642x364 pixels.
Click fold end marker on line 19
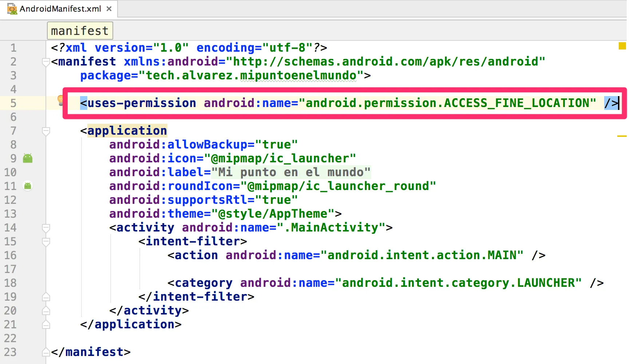tap(46, 297)
